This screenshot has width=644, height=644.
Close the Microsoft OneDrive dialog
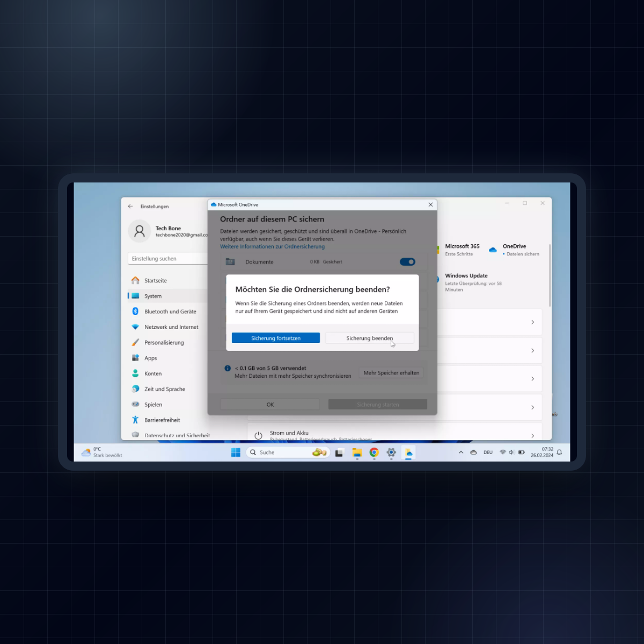point(430,204)
